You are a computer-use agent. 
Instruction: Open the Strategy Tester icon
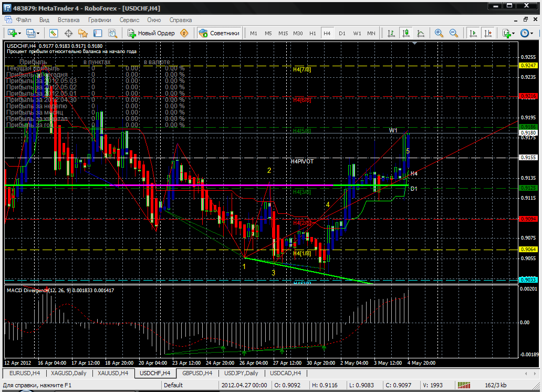tap(111, 33)
